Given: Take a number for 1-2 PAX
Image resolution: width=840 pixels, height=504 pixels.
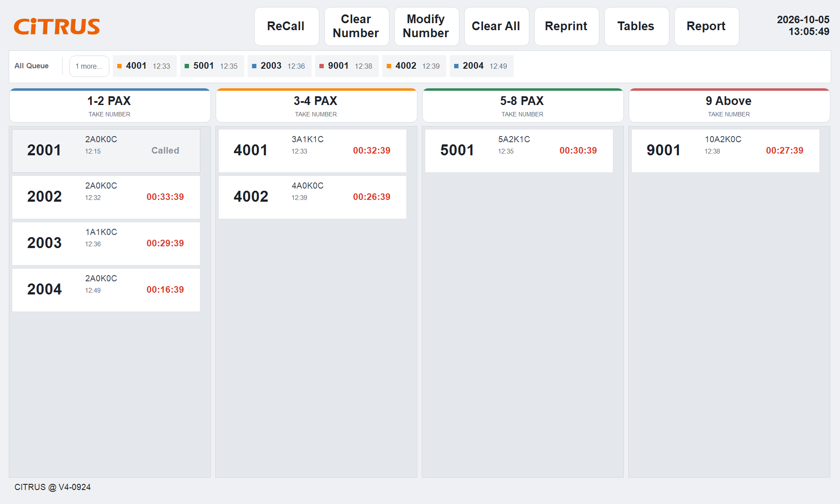Looking at the screenshot, I should [110, 106].
